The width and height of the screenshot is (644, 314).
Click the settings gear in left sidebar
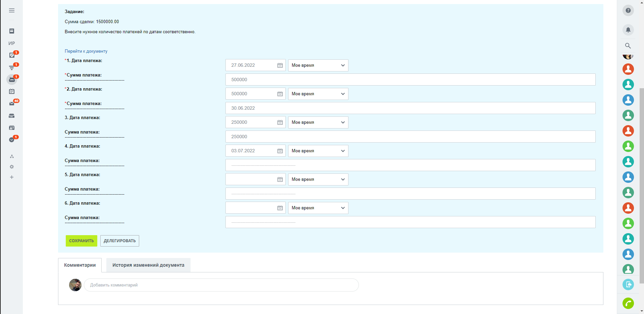[x=12, y=167]
